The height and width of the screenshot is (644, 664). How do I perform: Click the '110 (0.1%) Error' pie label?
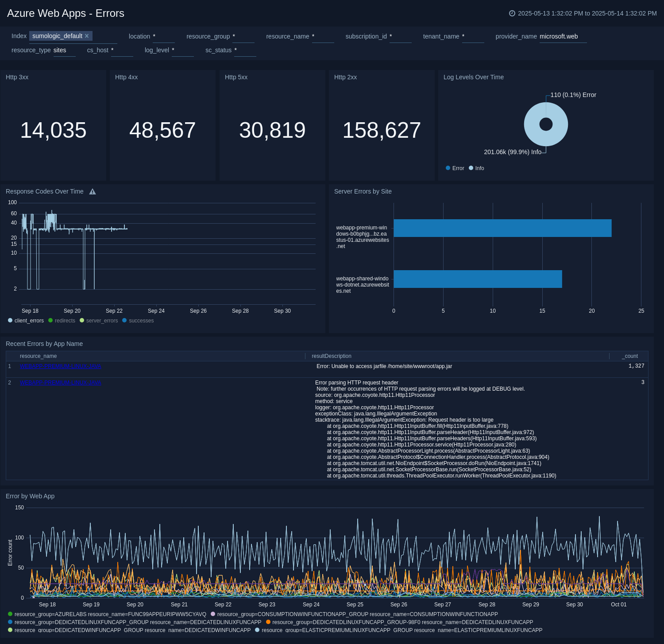573,95
